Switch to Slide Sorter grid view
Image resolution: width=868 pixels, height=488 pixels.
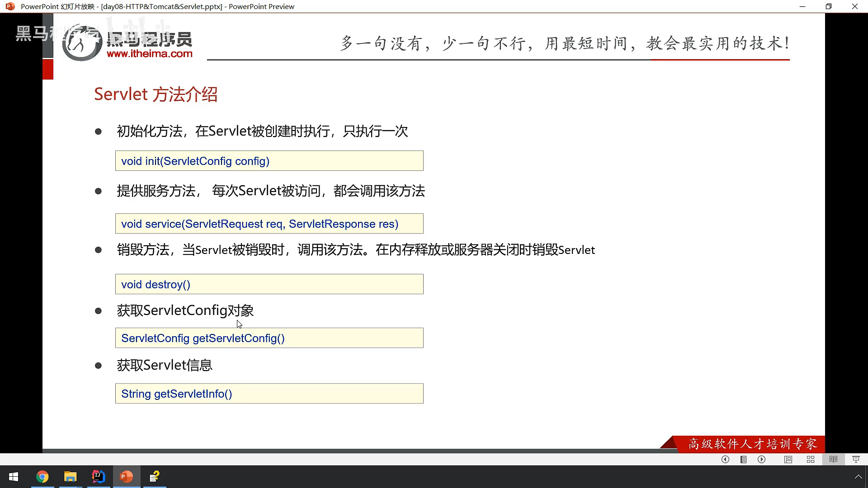[x=811, y=460]
